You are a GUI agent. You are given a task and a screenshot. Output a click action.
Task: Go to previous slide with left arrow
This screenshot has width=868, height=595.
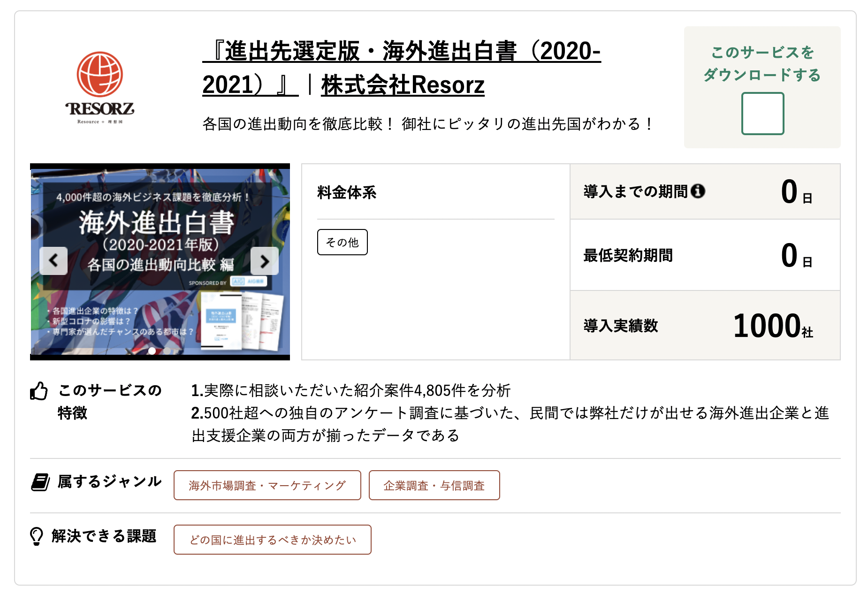(53, 260)
